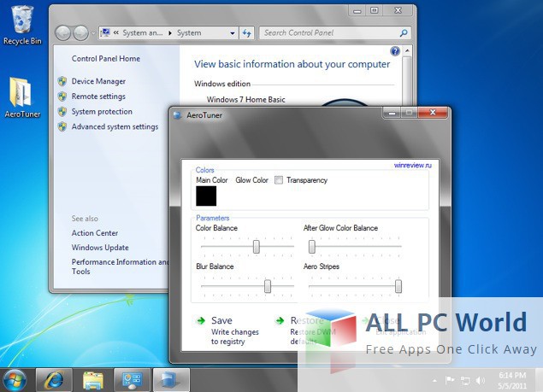The width and height of the screenshot is (543, 392).
Task: Open the address bar history dropdown
Action: tap(233, 33)
